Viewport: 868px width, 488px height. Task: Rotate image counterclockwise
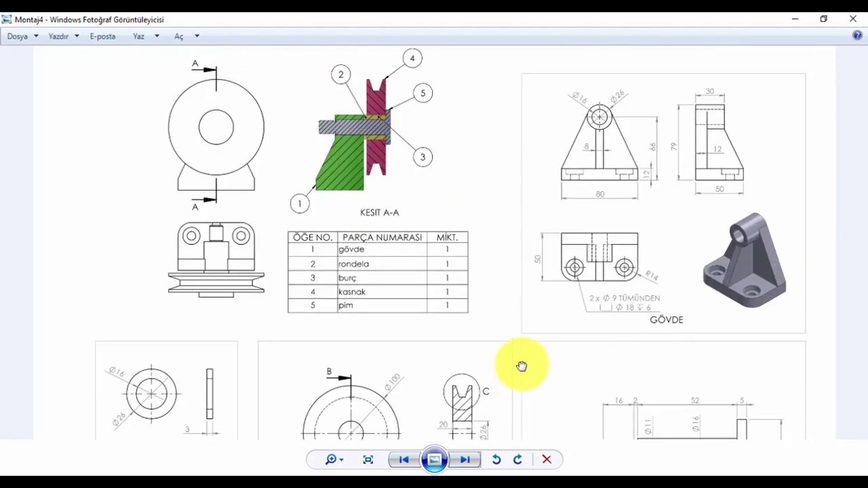click(x=496, y=460)
